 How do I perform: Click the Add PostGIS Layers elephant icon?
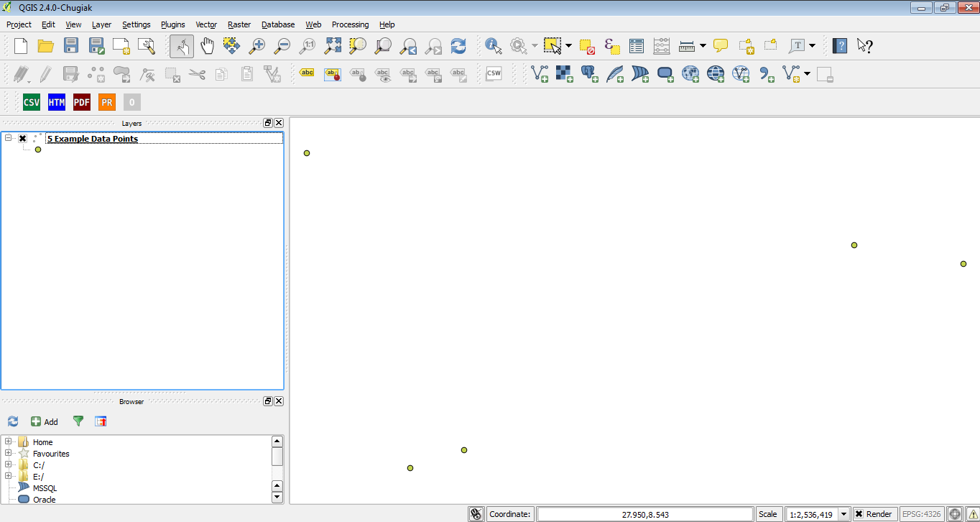(590, 73)
